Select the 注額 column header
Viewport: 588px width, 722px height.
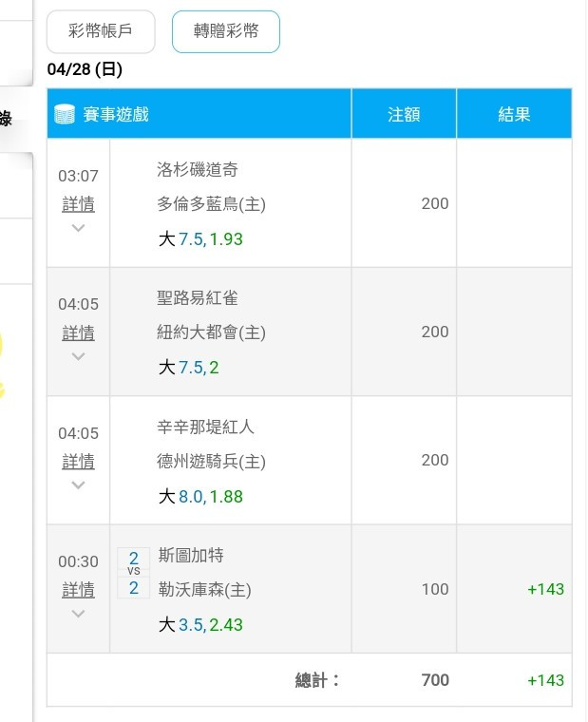coord(404,114)
